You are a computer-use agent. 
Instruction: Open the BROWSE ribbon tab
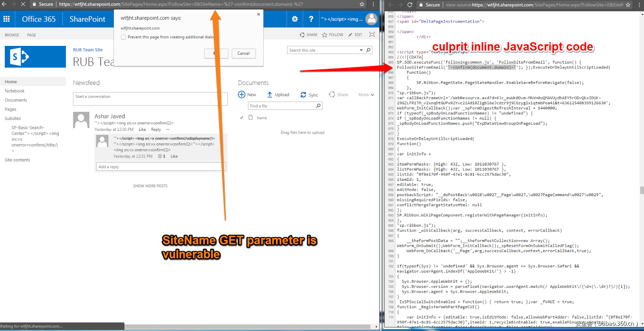(x=12, y=35)
